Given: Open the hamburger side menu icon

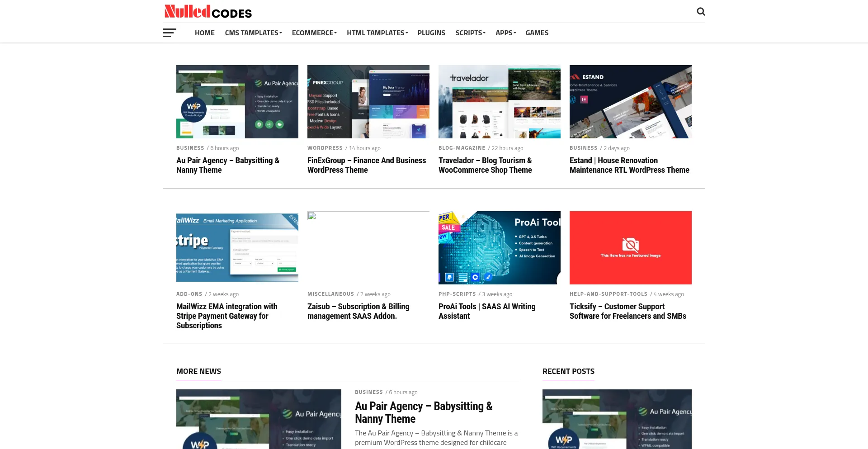Looking at the screenshot, I should click(169, 33).
